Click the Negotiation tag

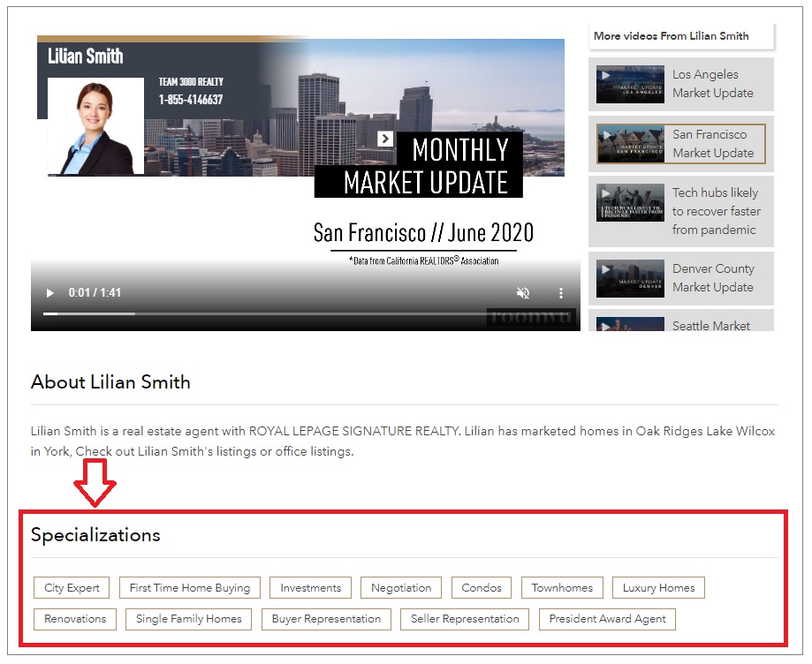pyautogui.click(x=401, y=588)
